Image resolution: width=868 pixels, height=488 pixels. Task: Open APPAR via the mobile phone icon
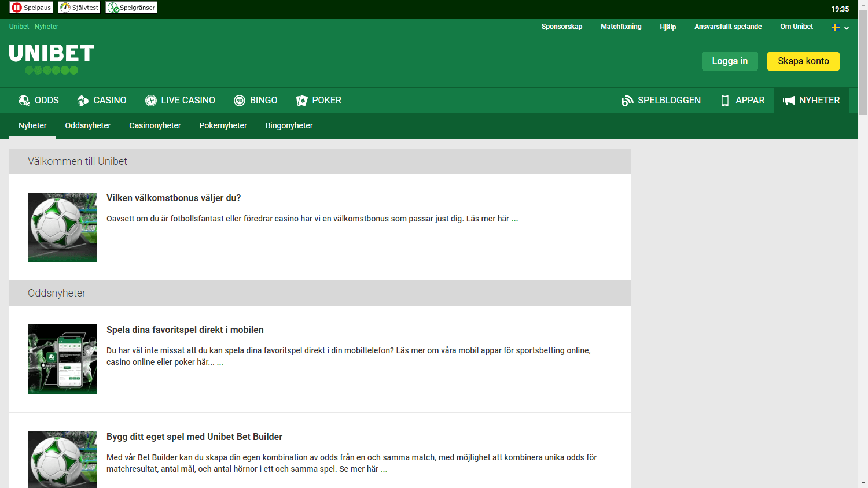point(724,100)
